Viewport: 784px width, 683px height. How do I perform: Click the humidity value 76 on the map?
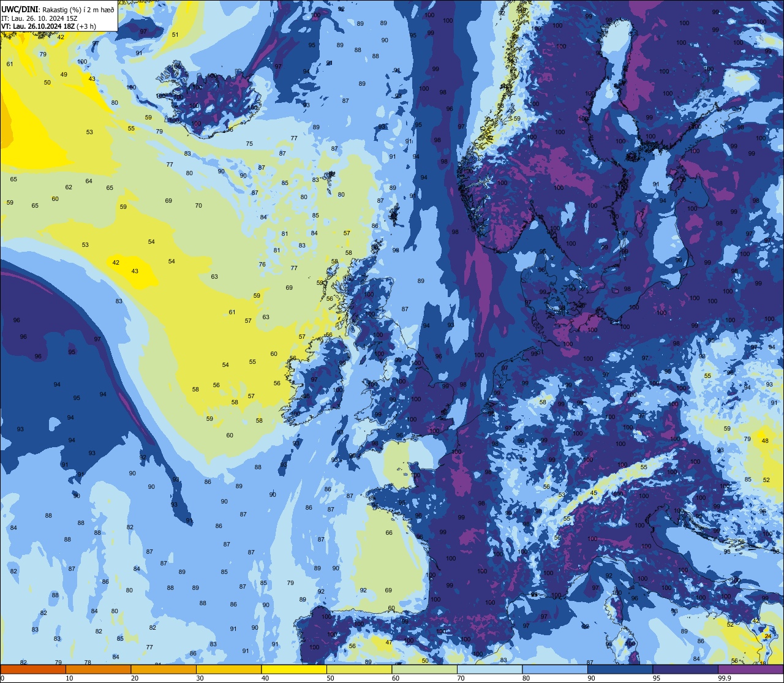pyautogui.click(x=262, y=265)
